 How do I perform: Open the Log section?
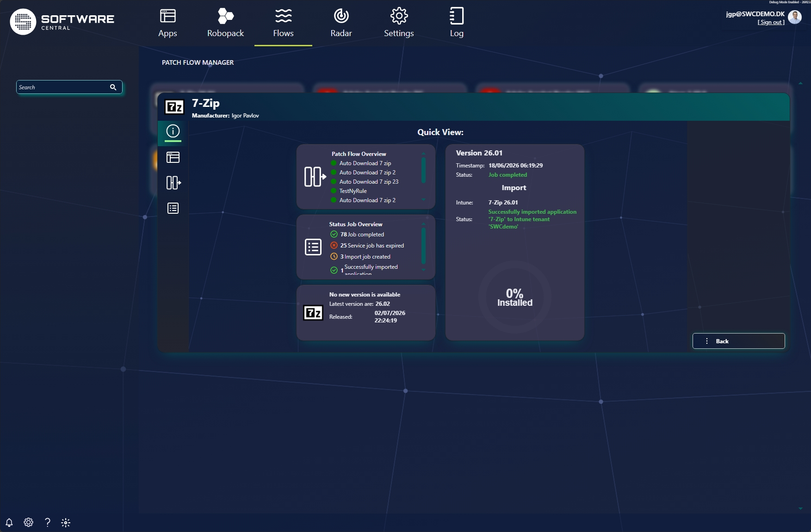[457, 23]
